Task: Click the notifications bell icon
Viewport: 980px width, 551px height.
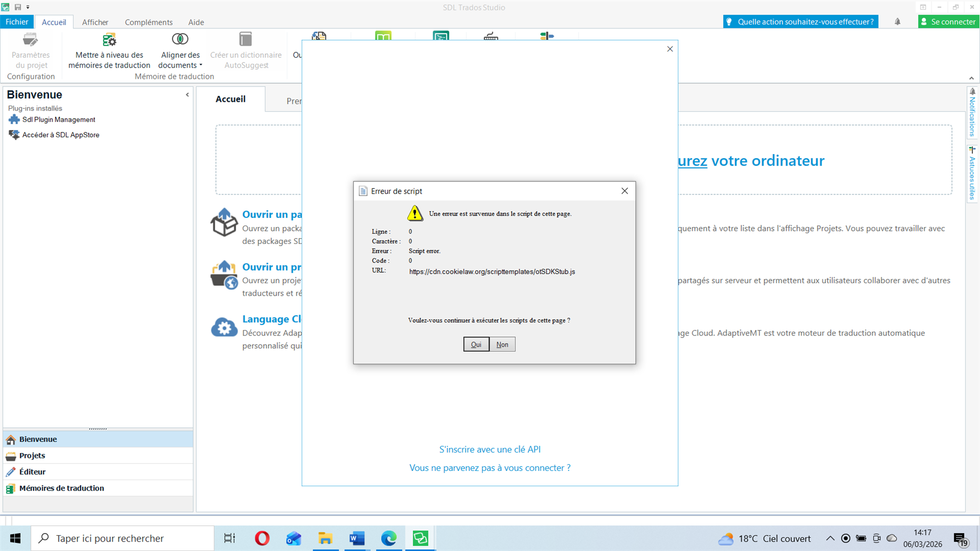Action: 897,21
